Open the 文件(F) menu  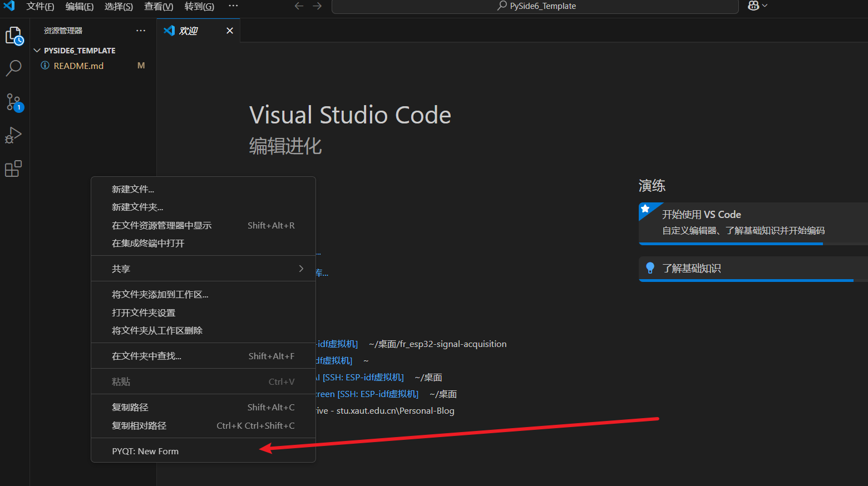pyautogui.click(x=40, y=6)
